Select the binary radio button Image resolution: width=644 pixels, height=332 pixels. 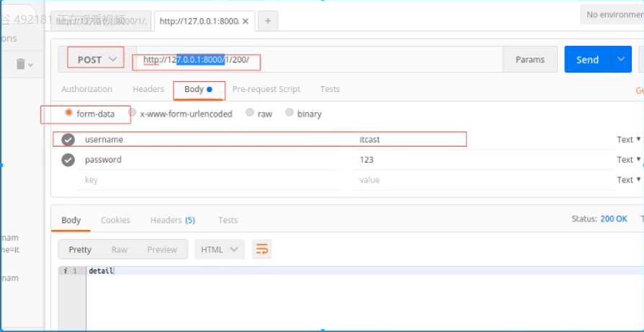pyautogui.click(x=289, y=112)
